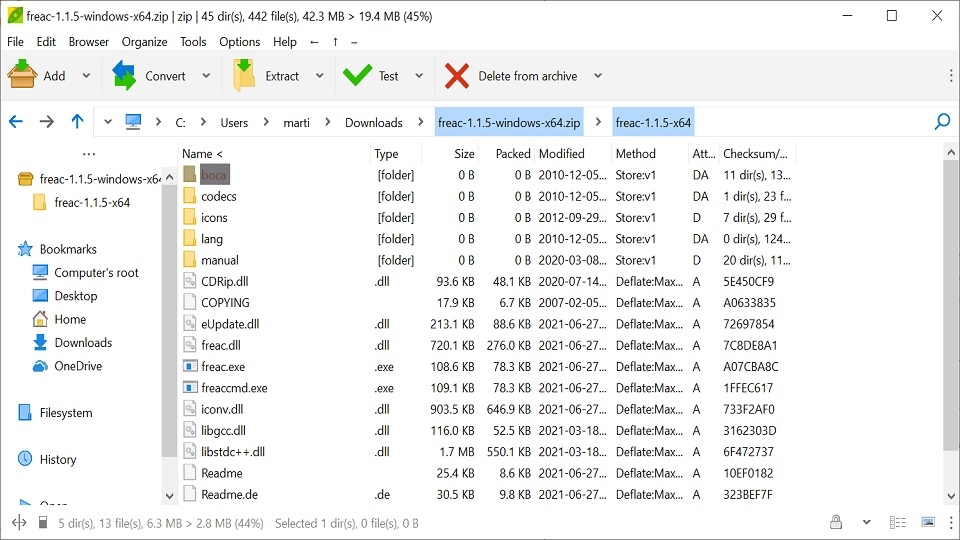This screenshot has width=960, height=540.
Task: Click the green Test checkmark icon
Action: [357, 75]
